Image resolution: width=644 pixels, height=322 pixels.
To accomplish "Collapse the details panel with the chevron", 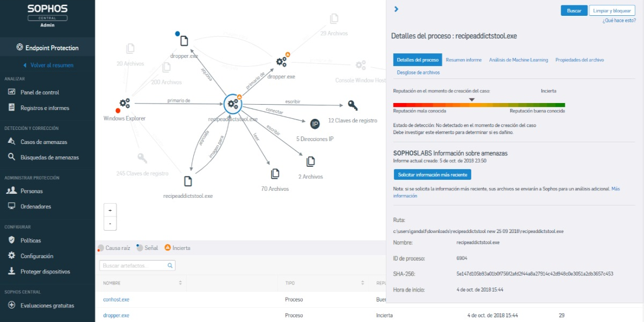I will coord(396,9).
